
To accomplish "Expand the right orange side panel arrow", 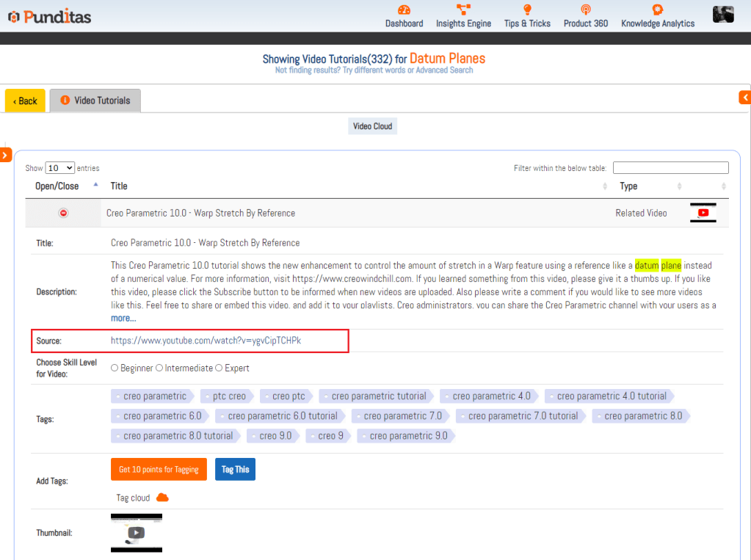I will tap(745, 97).
